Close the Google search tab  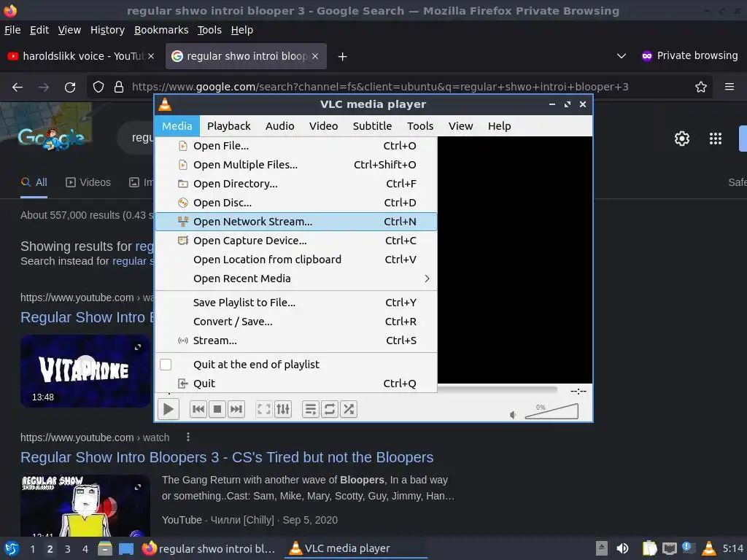(315, 56)
